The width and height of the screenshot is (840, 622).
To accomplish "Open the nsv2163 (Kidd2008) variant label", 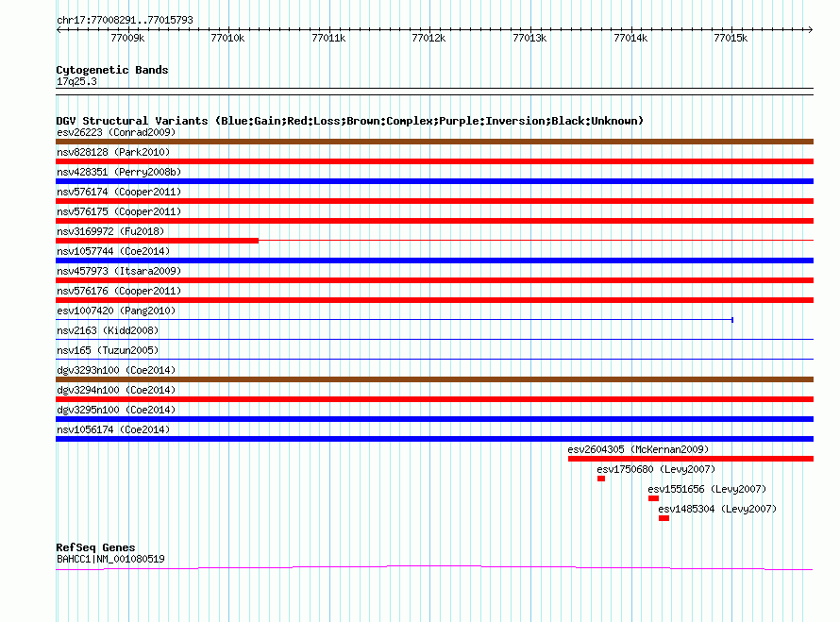I will coord(107,330).
